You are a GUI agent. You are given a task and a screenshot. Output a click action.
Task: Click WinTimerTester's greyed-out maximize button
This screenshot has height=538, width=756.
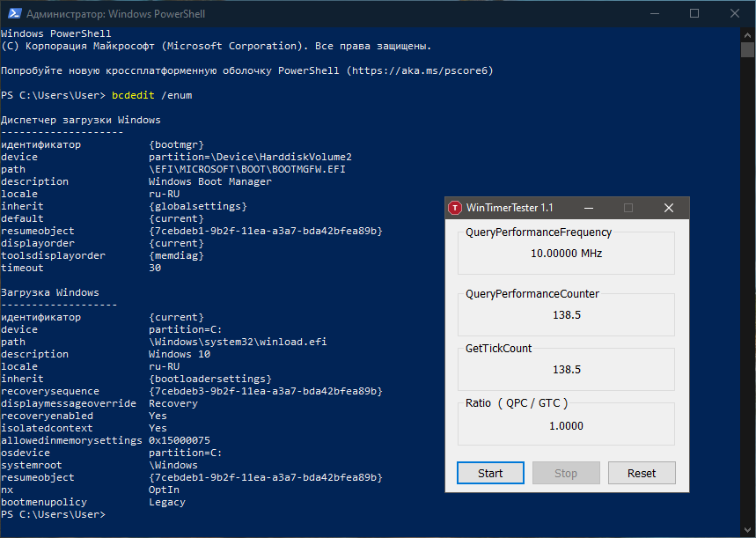pyautogui.click(x=628, y=208)
